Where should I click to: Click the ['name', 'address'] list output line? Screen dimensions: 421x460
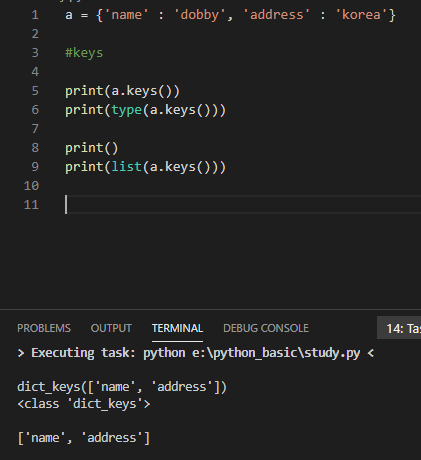84,438
